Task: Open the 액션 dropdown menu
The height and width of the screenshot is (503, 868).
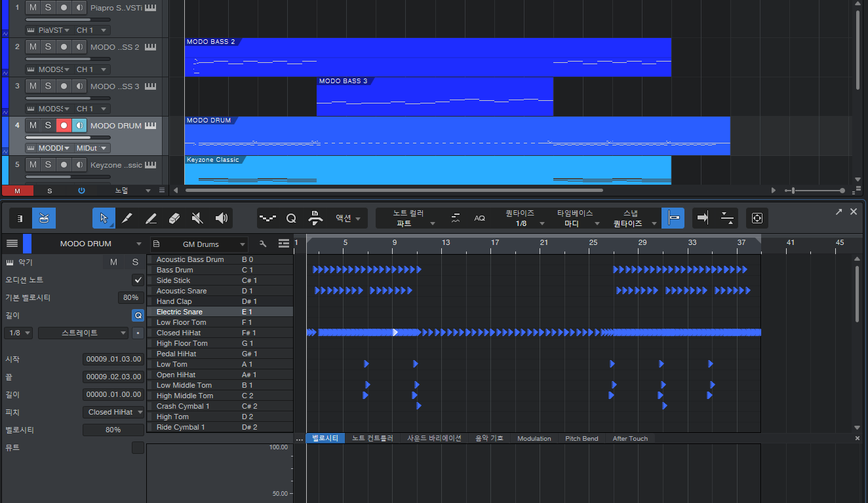Action: [x=348, y=218]
